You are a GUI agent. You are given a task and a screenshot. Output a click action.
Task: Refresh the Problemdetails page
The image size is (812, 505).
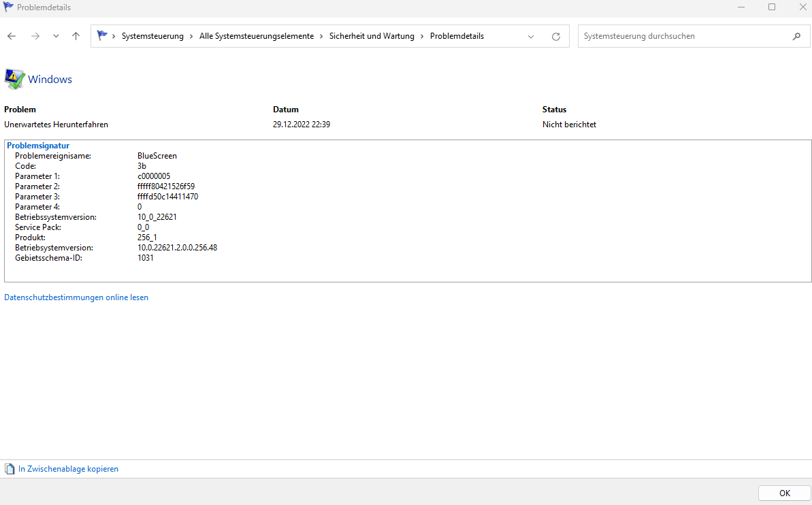tap(555, 37)
